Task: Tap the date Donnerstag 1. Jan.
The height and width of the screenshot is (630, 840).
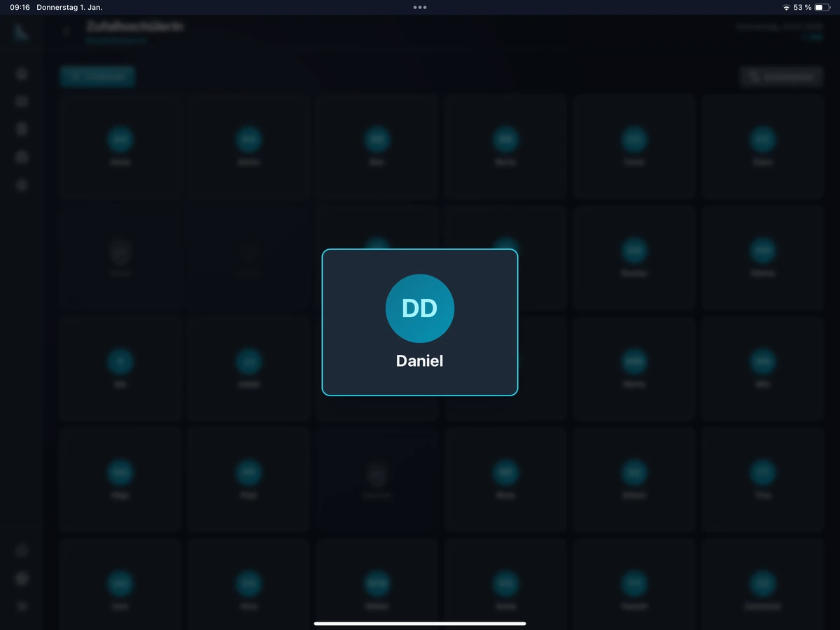Action: click(x=69, y=7)
